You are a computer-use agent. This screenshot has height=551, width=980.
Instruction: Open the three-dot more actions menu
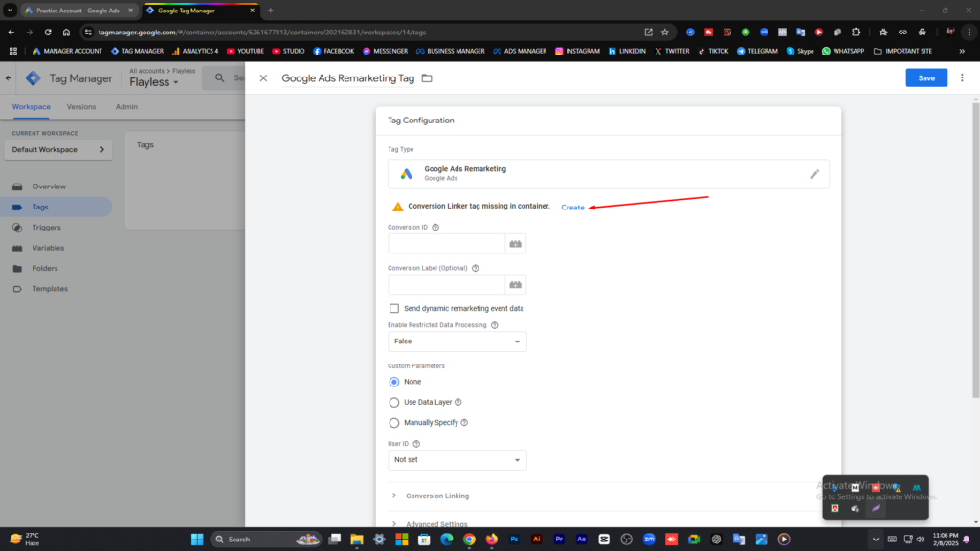tap(962, 78)
